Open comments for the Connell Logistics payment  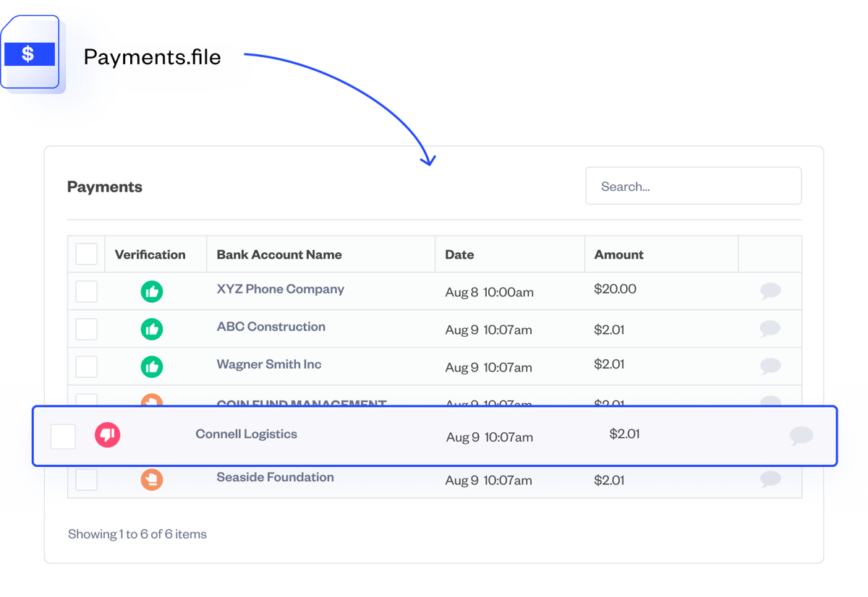point(801,437)
